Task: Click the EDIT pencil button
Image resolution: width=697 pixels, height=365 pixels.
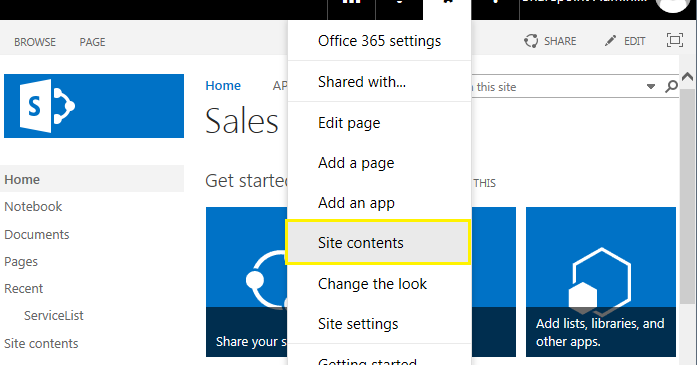Action: pyautogui.click(x=625, y=41)
